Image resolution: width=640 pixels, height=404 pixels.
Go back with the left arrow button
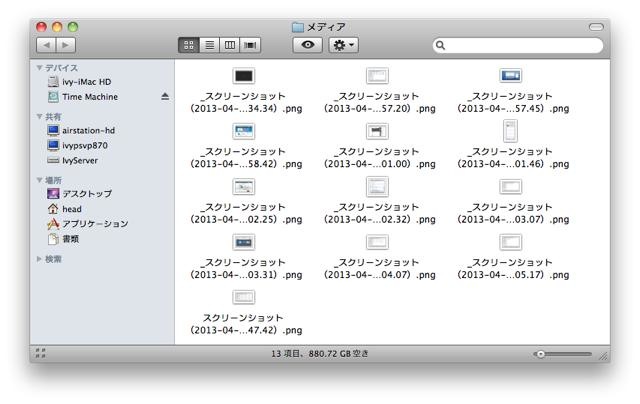click(x=46, y=45)
